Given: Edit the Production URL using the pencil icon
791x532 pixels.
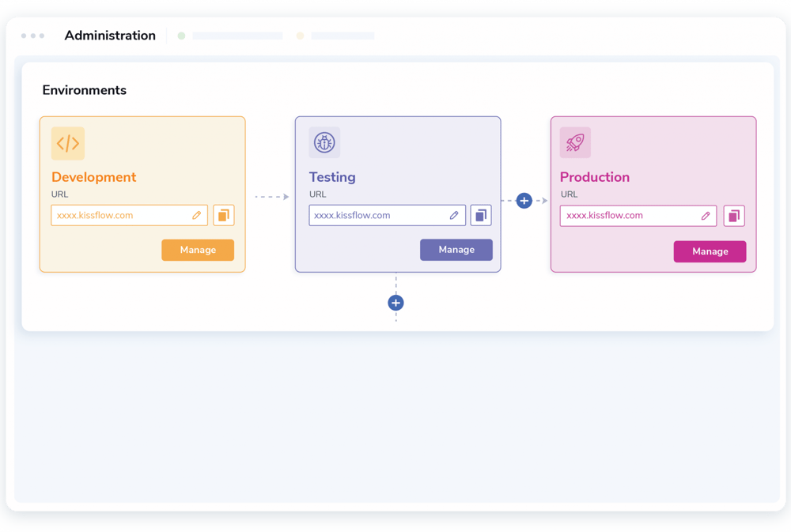Looking at the screenshot, I should pyautogui.click(x=706, y=216).
